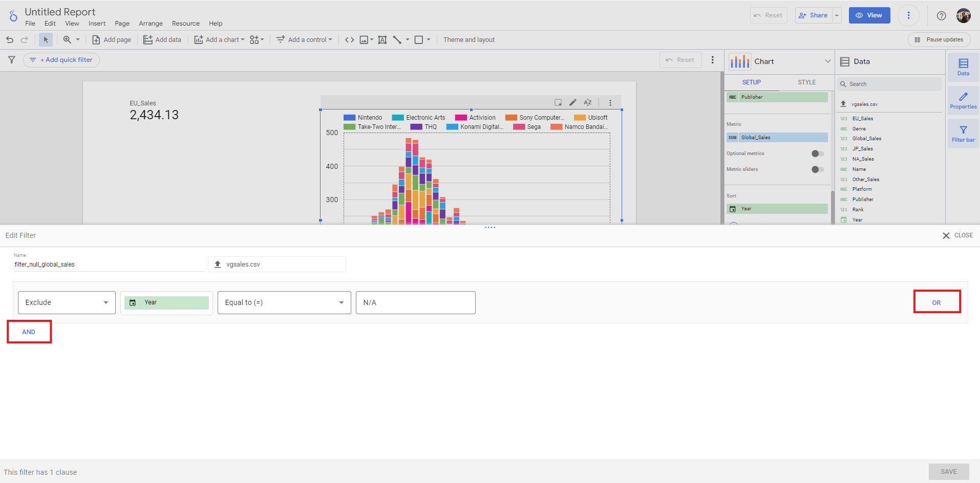Open the Filter bar side panel
This screenshot has height=483, width=980.
tap(963, 134)
